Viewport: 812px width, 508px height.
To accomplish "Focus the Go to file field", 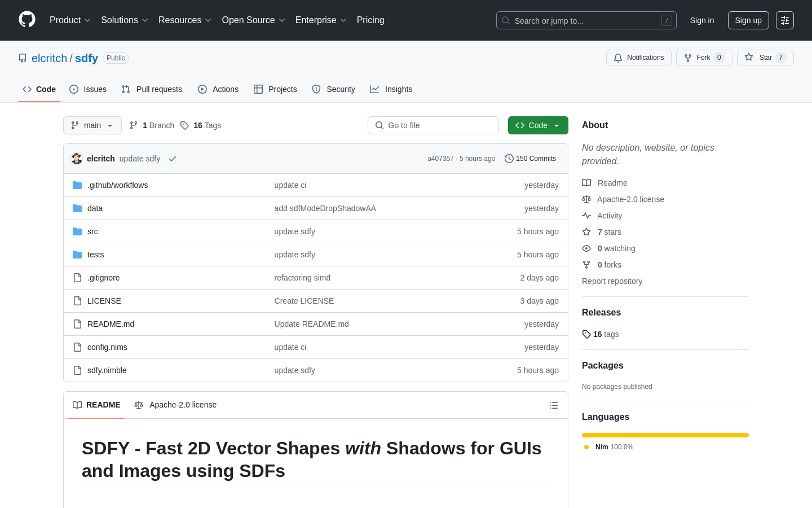I will [x=433, y=125].
